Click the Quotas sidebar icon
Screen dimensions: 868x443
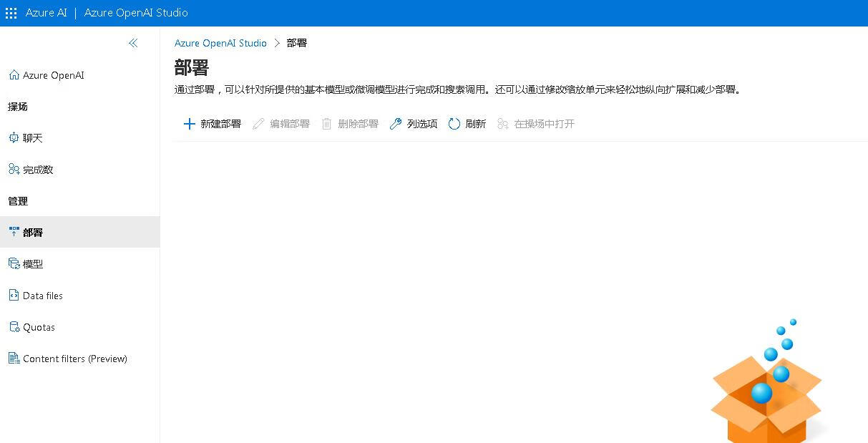(14, 327)
